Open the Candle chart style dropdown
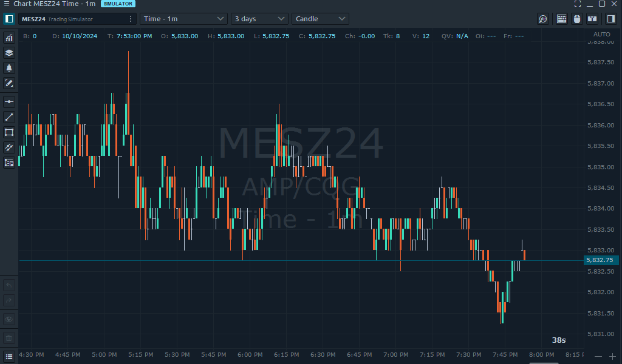The width and height of the screenshot is (622, 364). coord(320,19)
